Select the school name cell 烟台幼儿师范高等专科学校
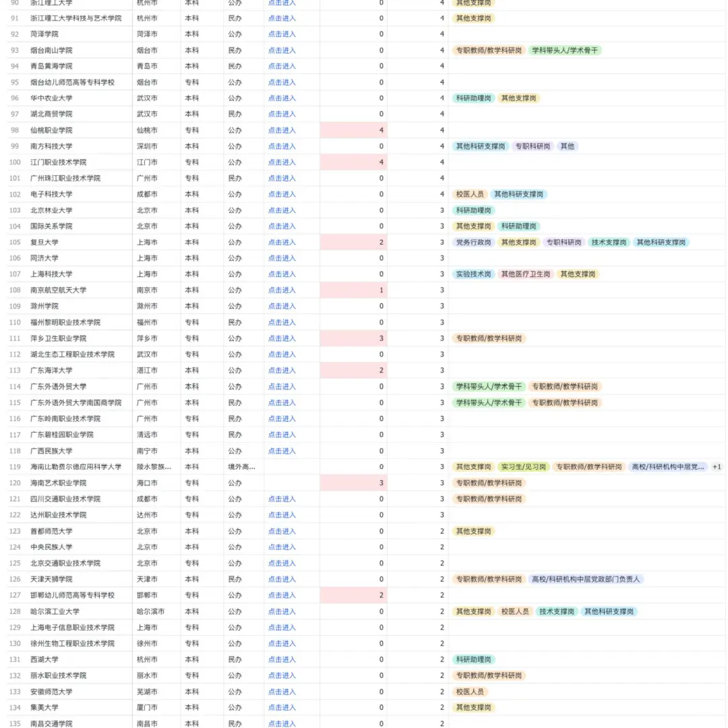The height and width of the screenshot is (728, 728). [x=79, y=82]
